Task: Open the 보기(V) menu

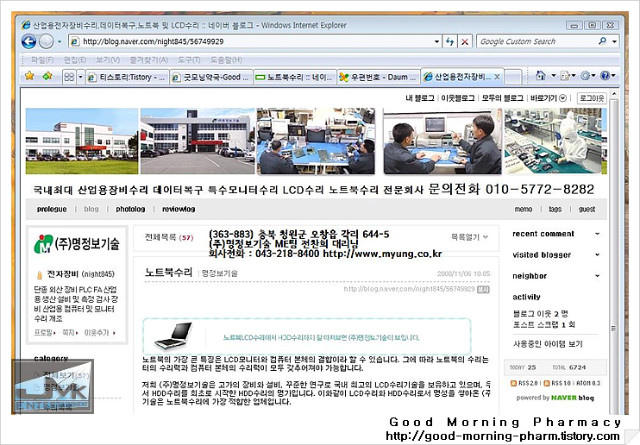Action: point(108,60)
